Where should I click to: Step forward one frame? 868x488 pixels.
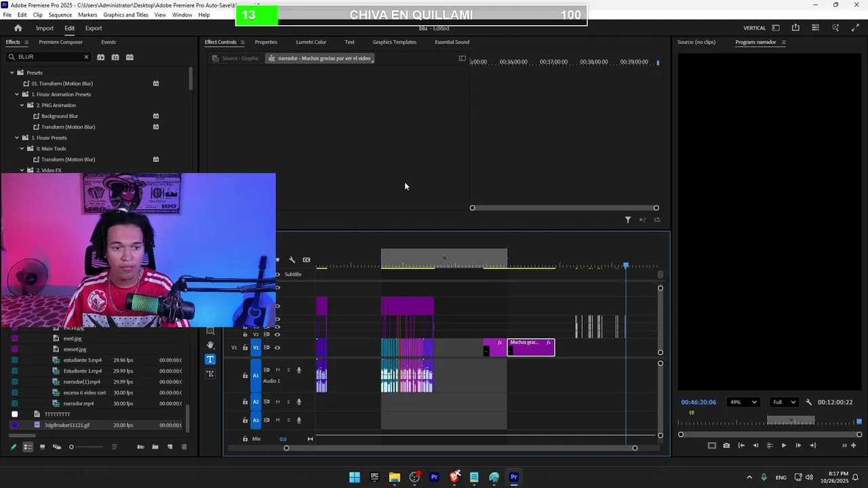(x=798, y=445)
